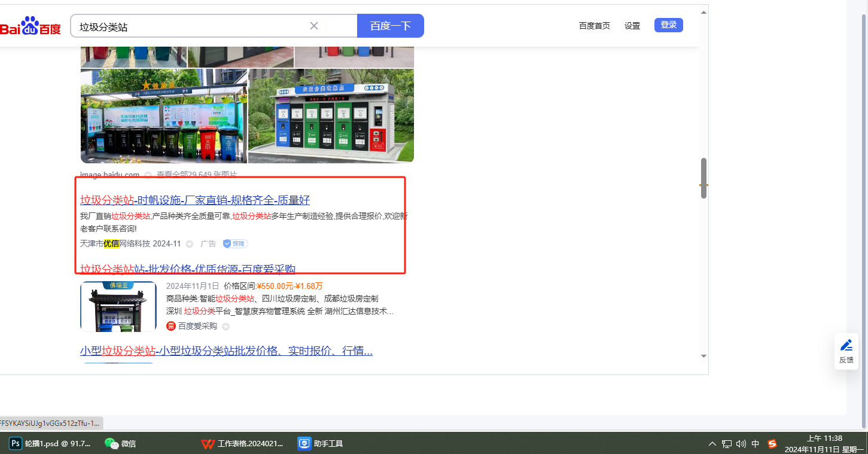The height and width of the screenshot is (454, 868).
Task: Open Photoshop 轮播1.psd in the taskbar
Action: coord(50,443)
